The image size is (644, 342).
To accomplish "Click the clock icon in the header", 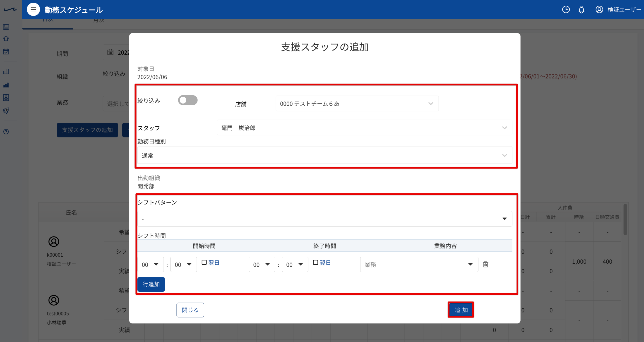I will [x=566, y=10].
